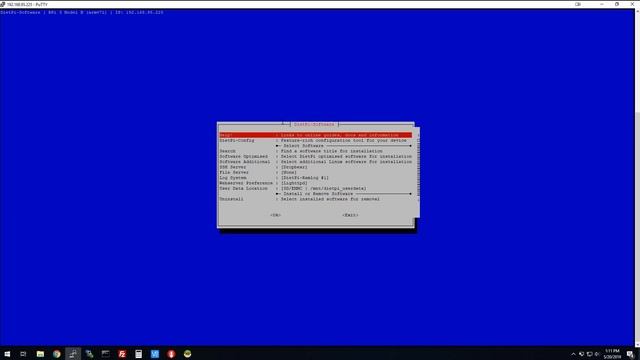The width and height of the screenshot is (640, 360).
Task: Open the taskbar clock and date
Action: pos(612,354)
